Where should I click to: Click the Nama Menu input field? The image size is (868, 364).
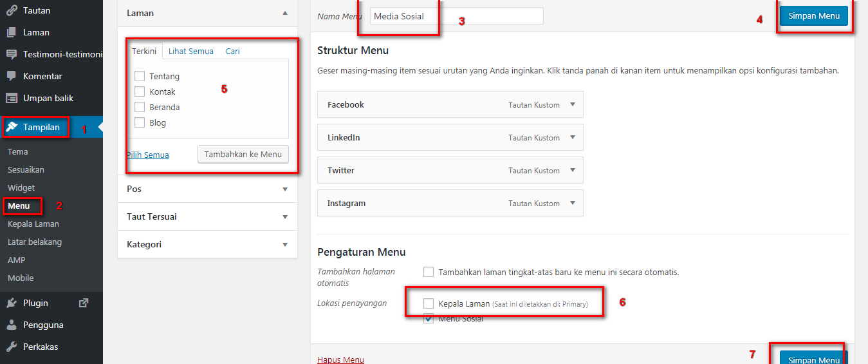[457, 16]
